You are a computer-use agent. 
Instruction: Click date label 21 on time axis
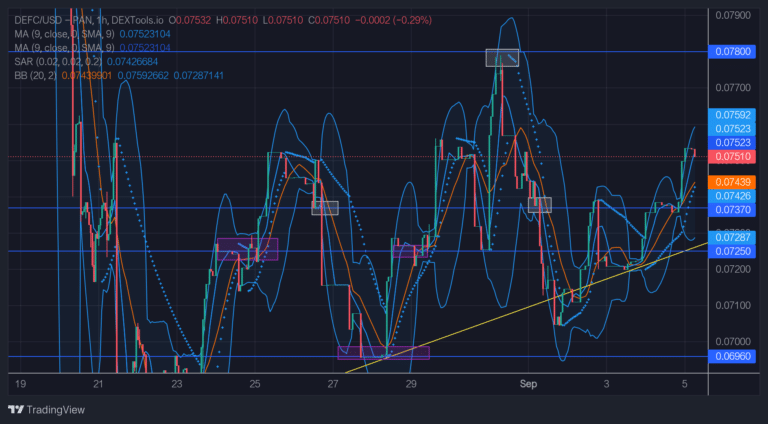pyautogui.click(x=98, y=384)
